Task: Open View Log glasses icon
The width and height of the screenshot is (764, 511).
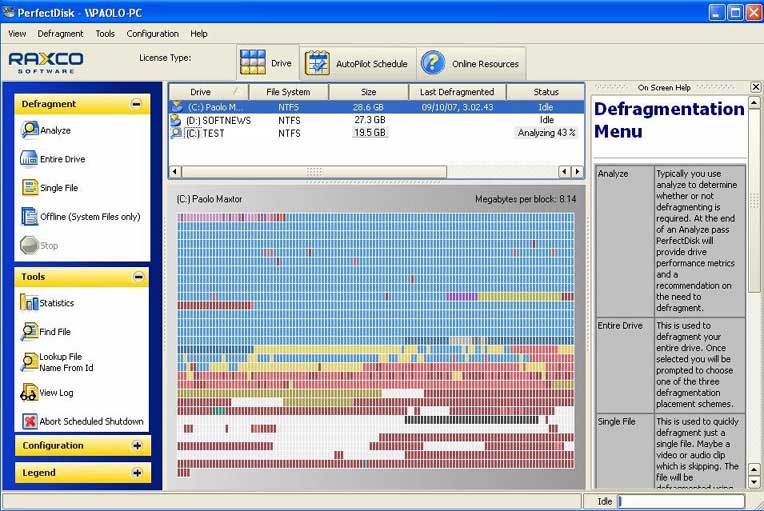Action: (x=29, y=393)
